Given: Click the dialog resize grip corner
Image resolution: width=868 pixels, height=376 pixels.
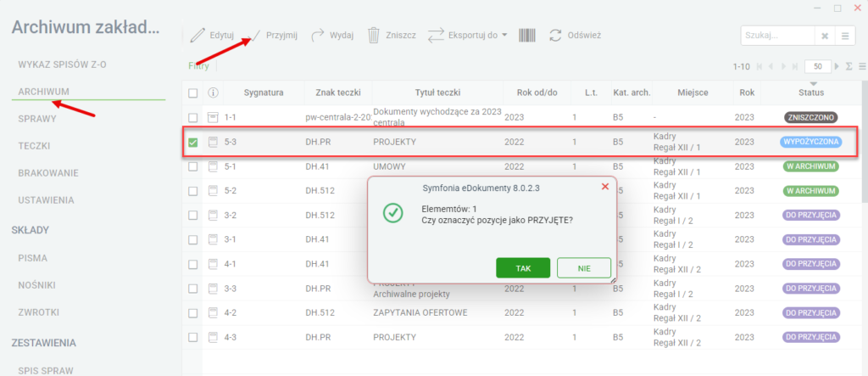Looking at the screenshot, I should tap(613, 281).
